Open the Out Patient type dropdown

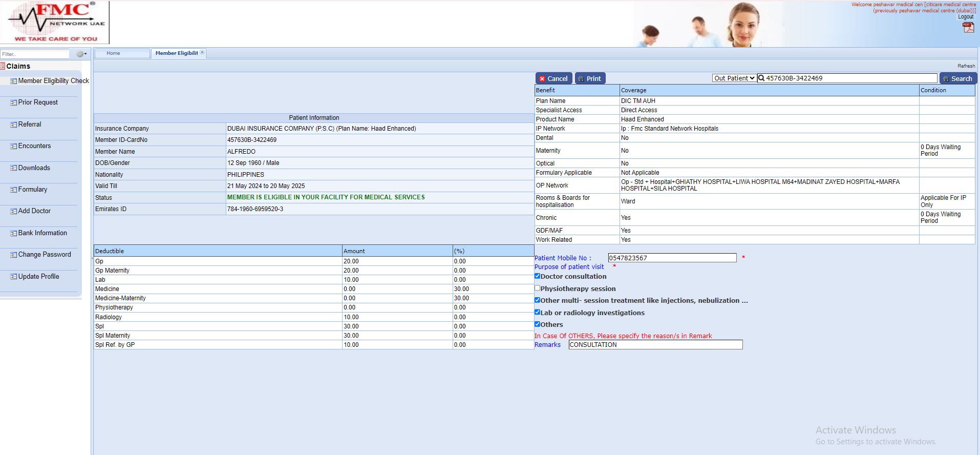734,78
